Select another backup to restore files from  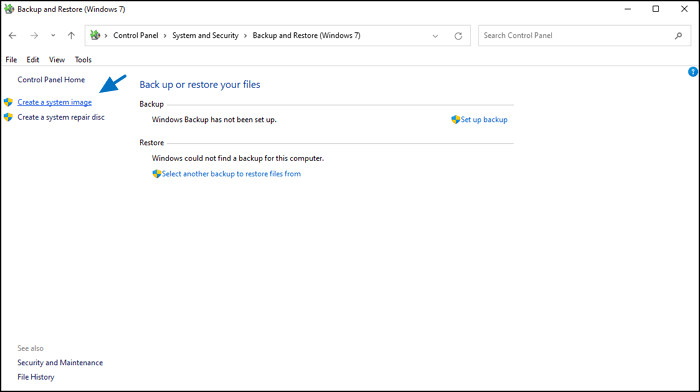231,174
